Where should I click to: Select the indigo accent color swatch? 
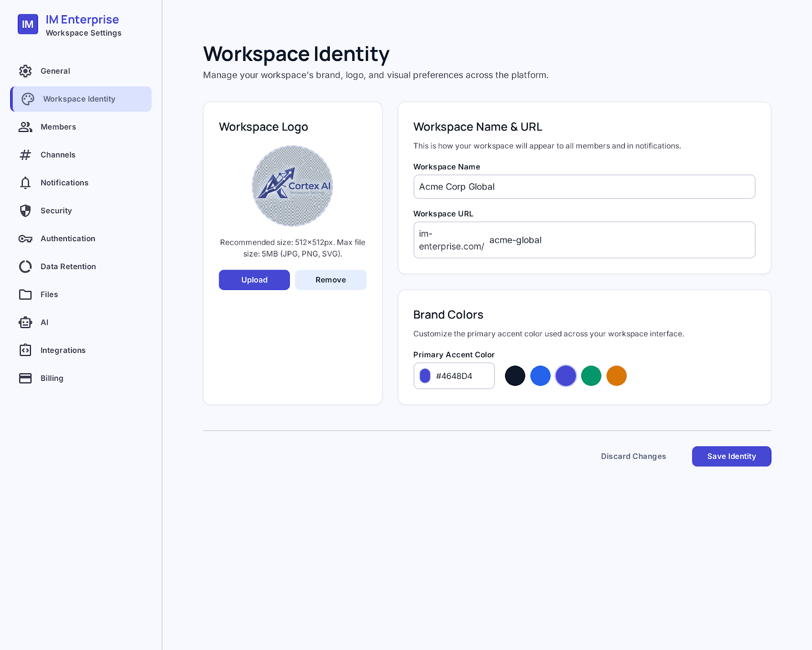[x=566, y=376]
